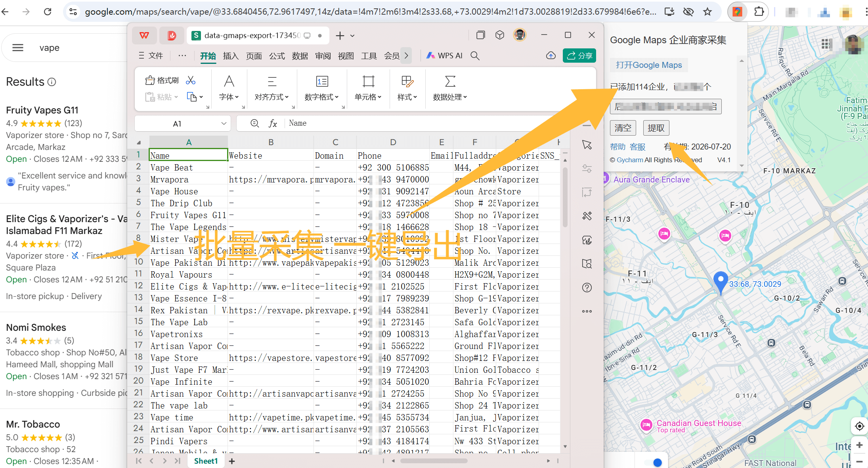
Task: Click the scissors cut icon
Action: click(x=191, y=81)
